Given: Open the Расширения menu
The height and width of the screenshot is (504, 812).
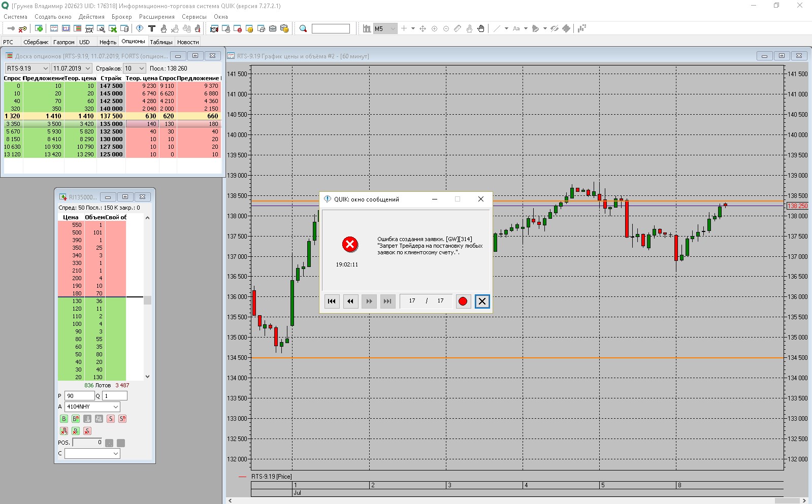Looking at the screenshot, I should tap(157, 17).
